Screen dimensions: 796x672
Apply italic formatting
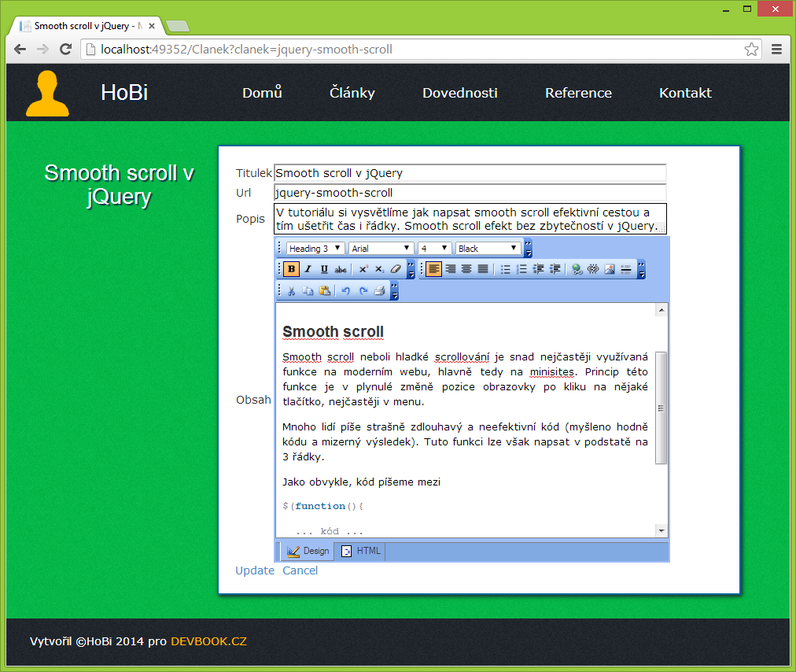307,268
